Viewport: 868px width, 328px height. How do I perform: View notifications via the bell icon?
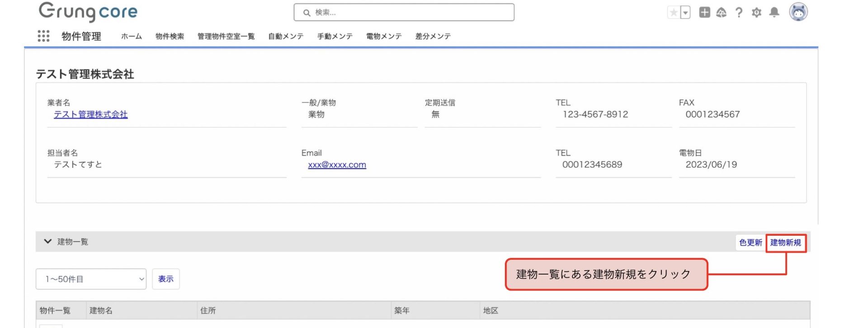point(774,13)
